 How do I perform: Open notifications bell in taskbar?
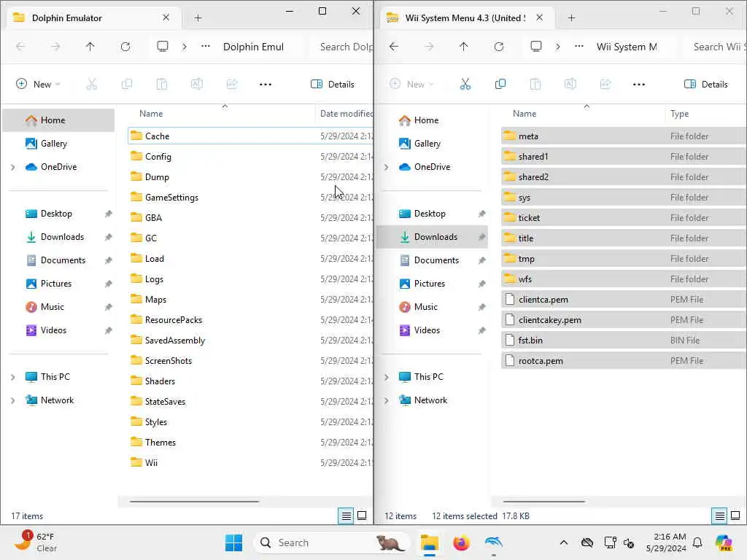(697, 542)
